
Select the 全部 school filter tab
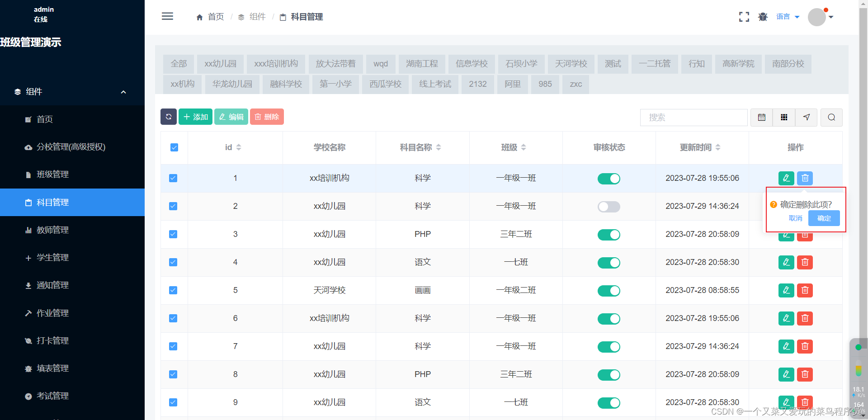click(179, 64)
